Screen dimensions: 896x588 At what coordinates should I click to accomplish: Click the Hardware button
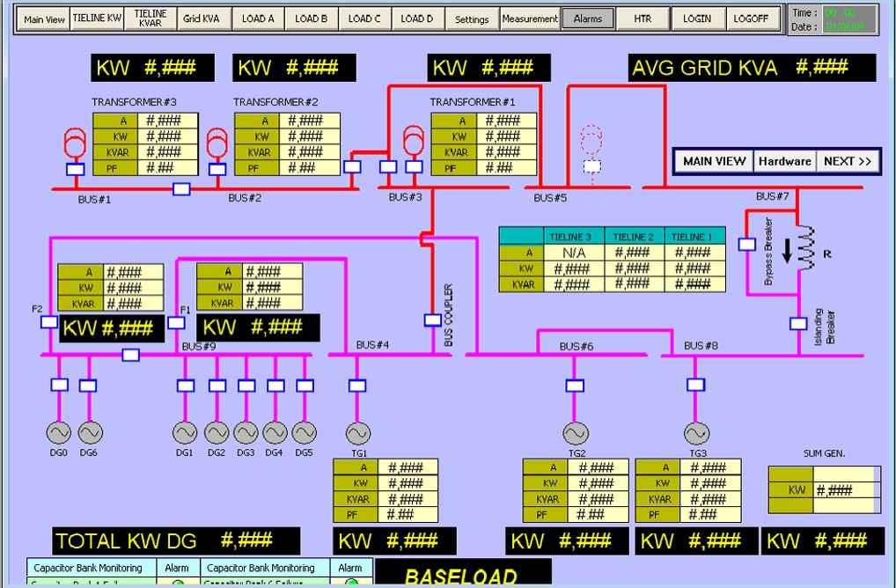(x=784, y=161)
